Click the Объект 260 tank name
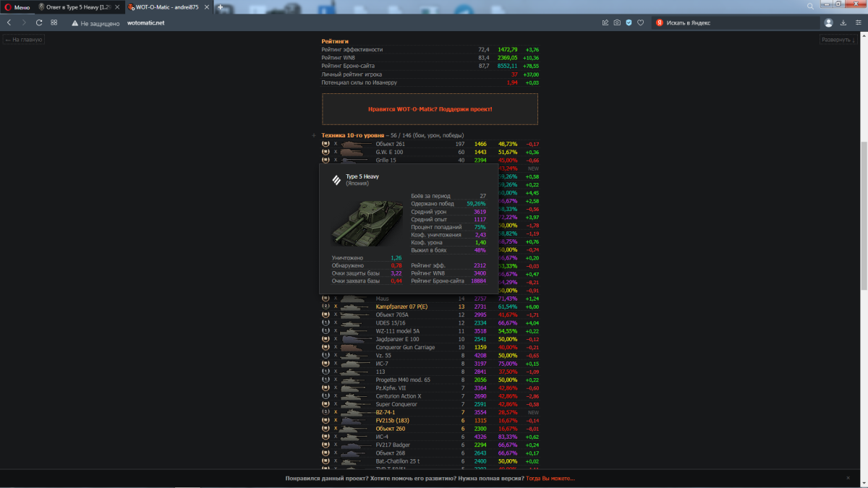This screenshot has height=488, width=868. pos(391,429)
